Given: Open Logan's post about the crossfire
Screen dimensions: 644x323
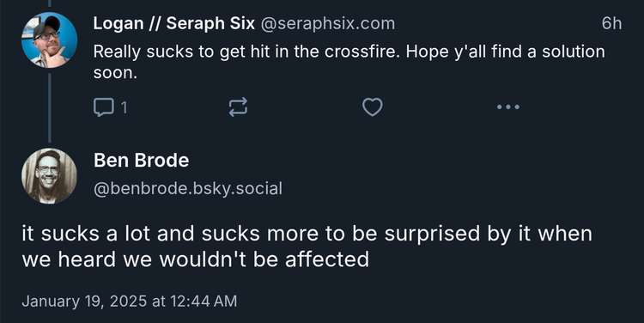Looking at the screenshot, I should 349,62.
